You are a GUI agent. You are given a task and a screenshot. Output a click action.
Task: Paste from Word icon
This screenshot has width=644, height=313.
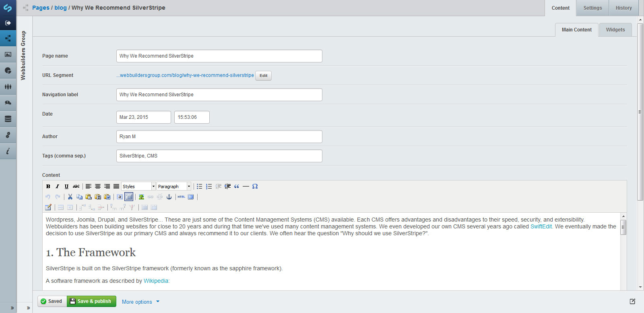pyautogui.click(x=107, y=197)
